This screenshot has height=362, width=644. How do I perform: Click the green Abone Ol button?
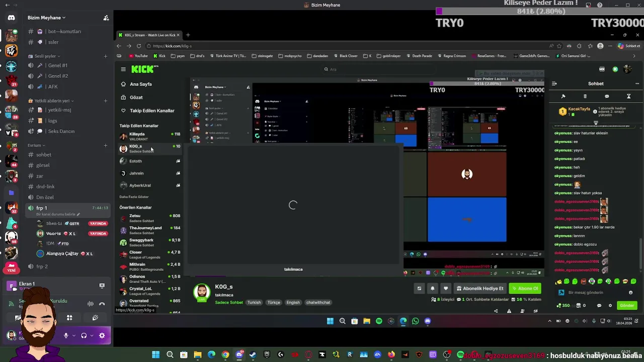pos(525,289)
